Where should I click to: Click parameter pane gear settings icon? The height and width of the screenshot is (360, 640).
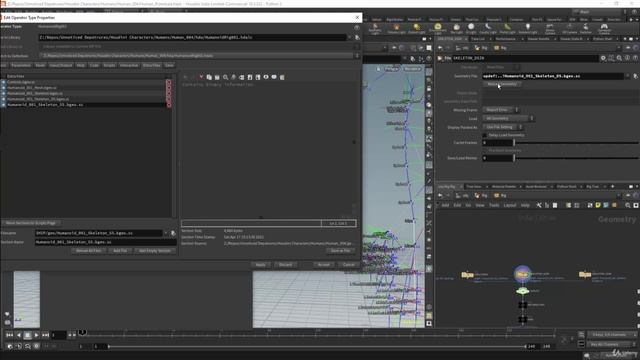pos(603,58)
